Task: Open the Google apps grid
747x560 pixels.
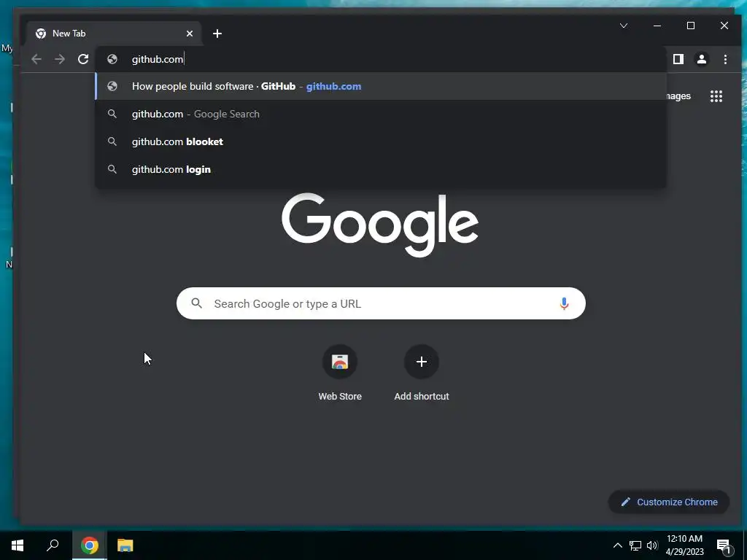Action: tap(716, 96)
